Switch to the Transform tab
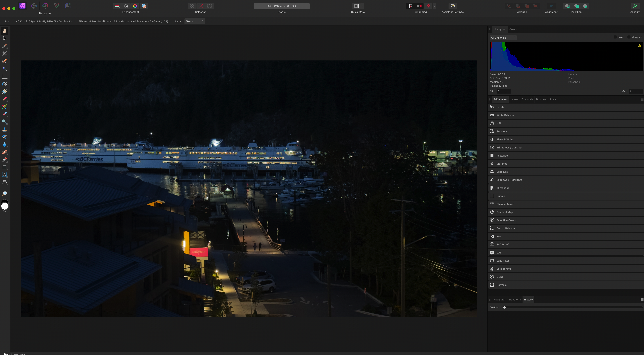Screen dimensions: 644x355 point(515,299)
